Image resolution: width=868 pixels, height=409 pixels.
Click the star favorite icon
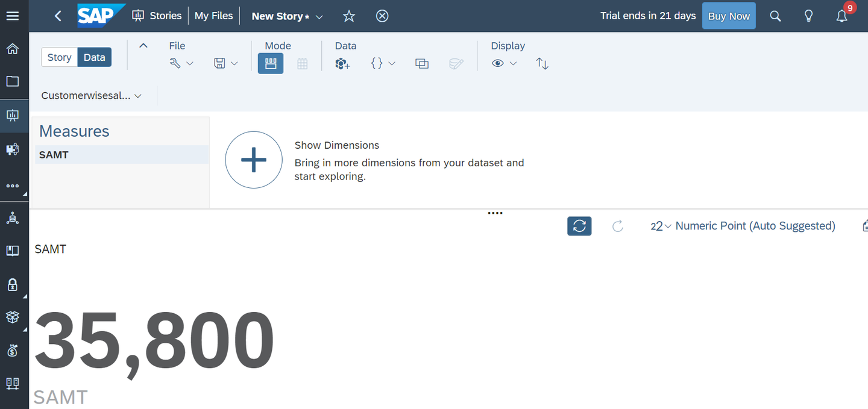[x=349, y=16]
